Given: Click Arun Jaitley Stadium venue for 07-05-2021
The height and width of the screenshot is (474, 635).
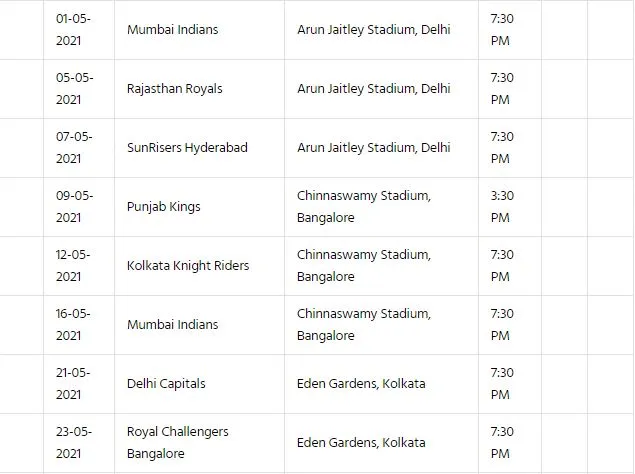Looking at the screenshot, I should [x=374, y=147].
